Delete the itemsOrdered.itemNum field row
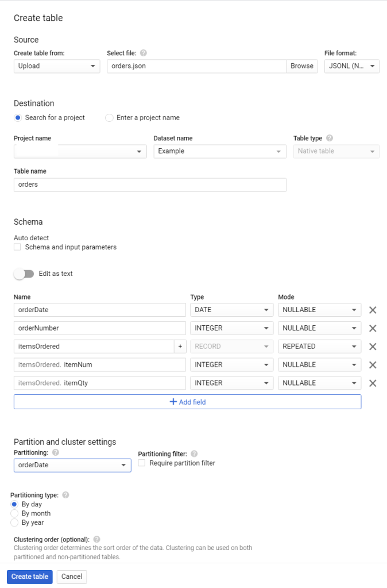 [372, 365]
